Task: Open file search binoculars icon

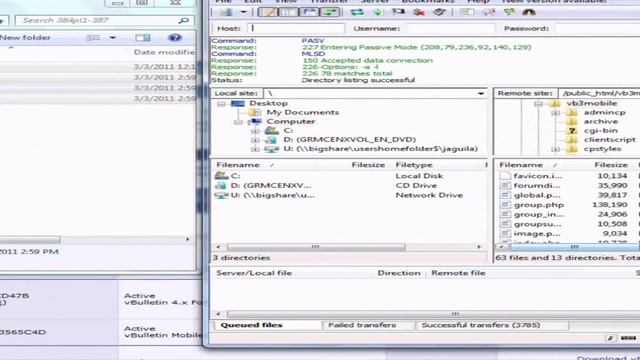Action: click(x=529, y=12)
